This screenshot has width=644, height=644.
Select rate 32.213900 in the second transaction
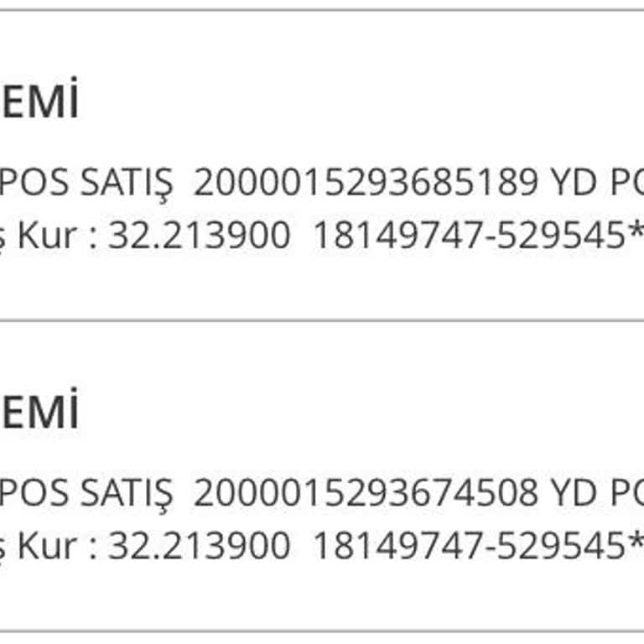200,547
